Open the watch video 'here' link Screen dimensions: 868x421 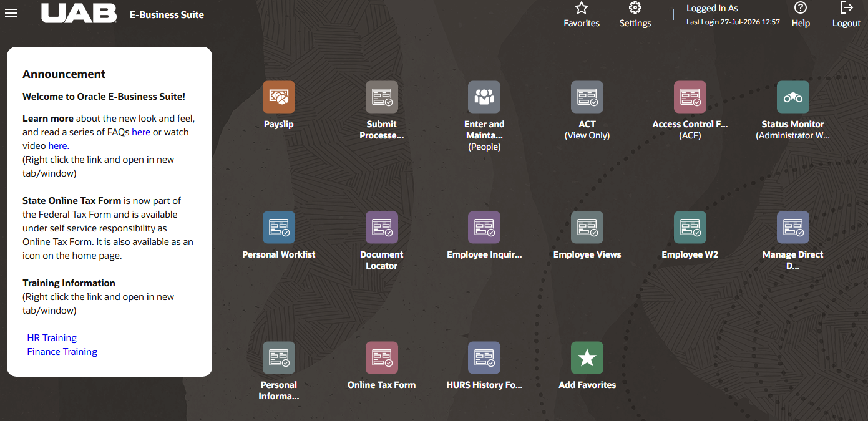click(57, 146)
